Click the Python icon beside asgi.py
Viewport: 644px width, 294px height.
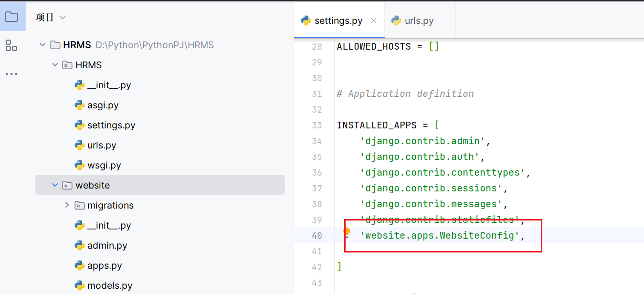(80, 105)
